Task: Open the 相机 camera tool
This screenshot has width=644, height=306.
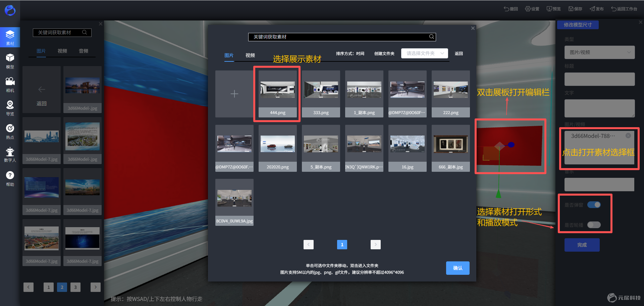Action: [10, 84]
